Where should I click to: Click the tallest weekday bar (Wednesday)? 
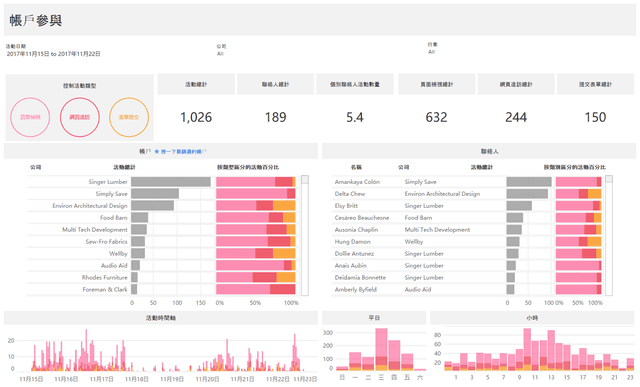[x=381, y=349]
